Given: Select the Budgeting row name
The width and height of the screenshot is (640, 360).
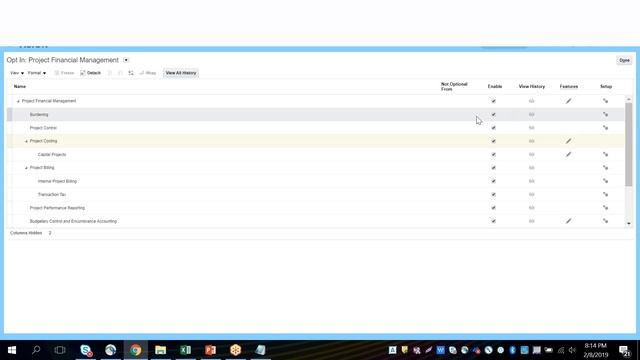Looking at the screenshot, I should pyautogui.click(x=39, y=114).
